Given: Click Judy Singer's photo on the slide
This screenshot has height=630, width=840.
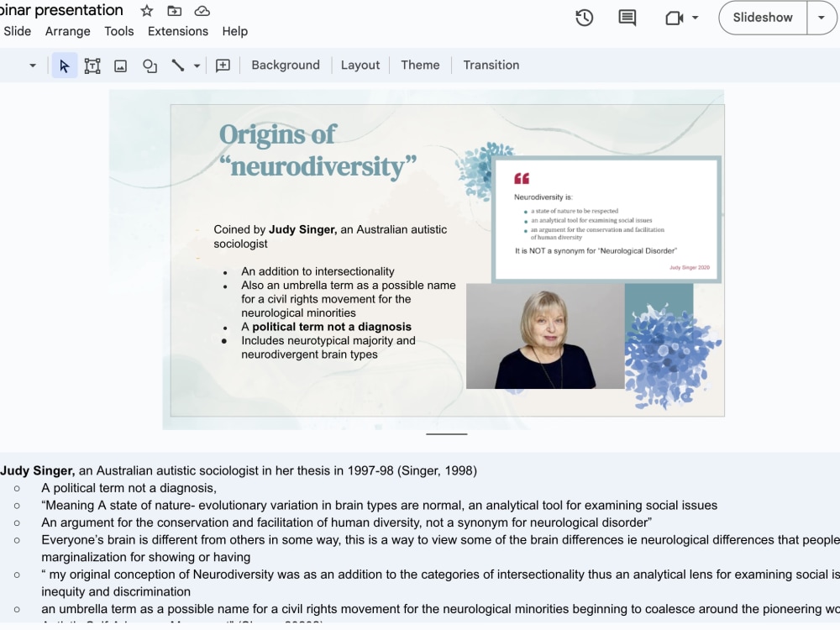Looking at the screenshot, I should [543, 336].
